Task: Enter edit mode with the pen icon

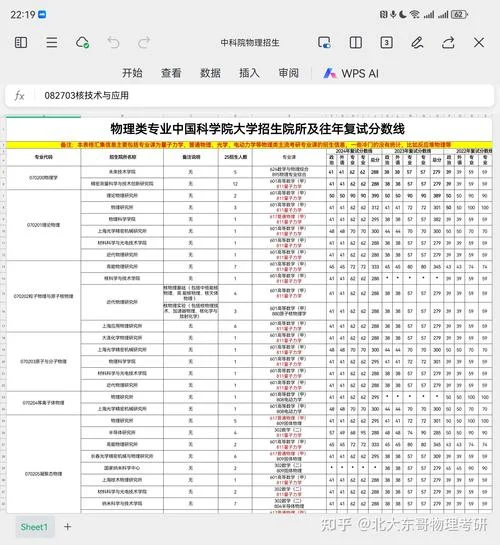Action: tap(417, 43)
